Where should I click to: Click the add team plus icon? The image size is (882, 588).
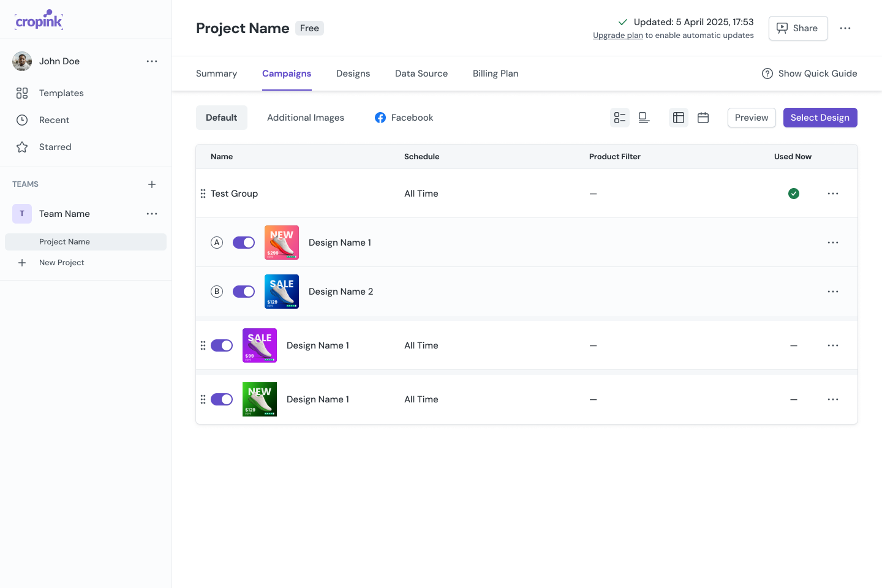152,184
